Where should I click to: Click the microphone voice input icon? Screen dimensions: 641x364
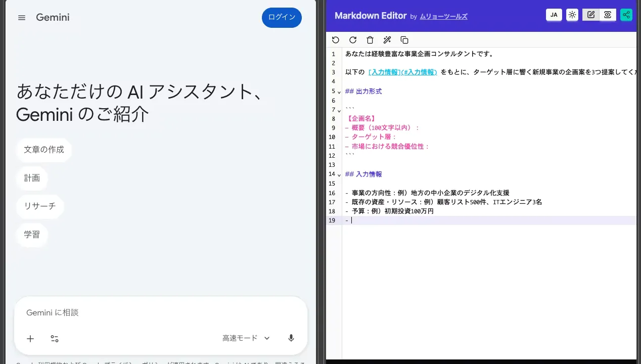[x=291, y=338]
